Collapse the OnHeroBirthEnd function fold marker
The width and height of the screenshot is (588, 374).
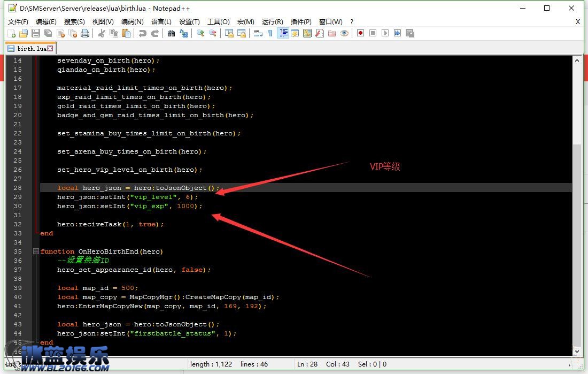[x=36, y=251]
